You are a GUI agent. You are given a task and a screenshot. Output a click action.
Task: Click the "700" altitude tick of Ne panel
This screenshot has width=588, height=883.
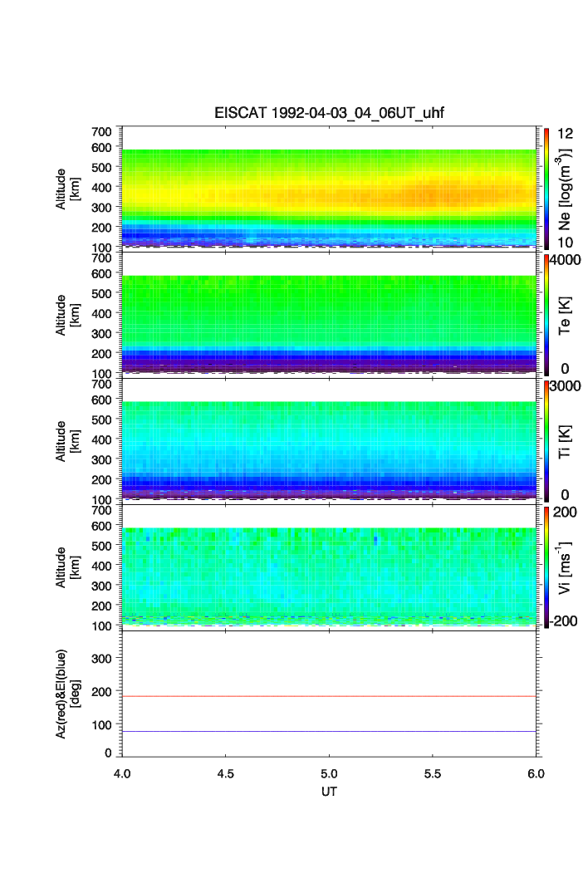(101, 132)
